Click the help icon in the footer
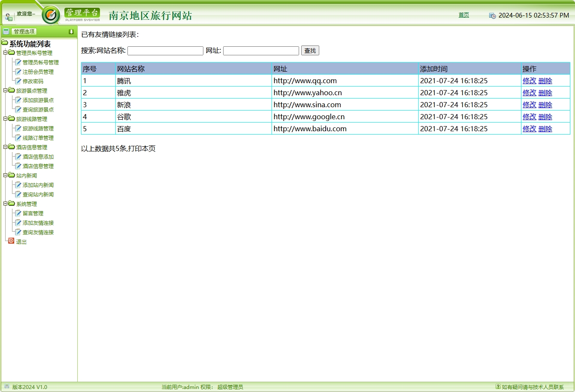575x392 pixels. (x=498, y=386)
